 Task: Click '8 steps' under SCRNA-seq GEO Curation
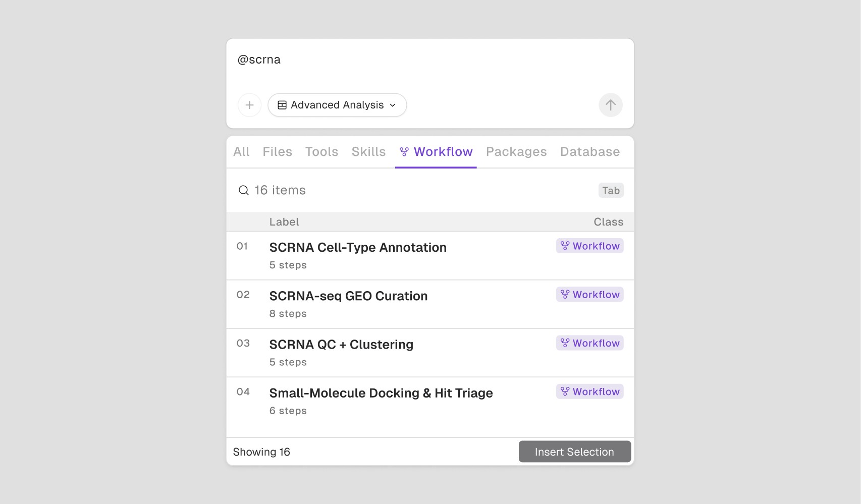288,314
